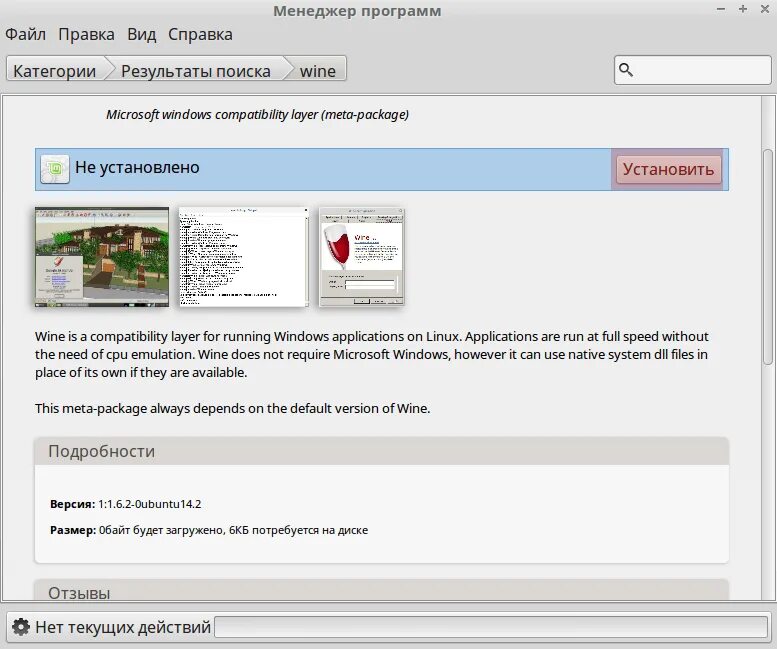The width and height of the screenshot is (777, 649).
Task: Click the Microsoft windows compatibility layer subtitle
Action: coord(257,114)
